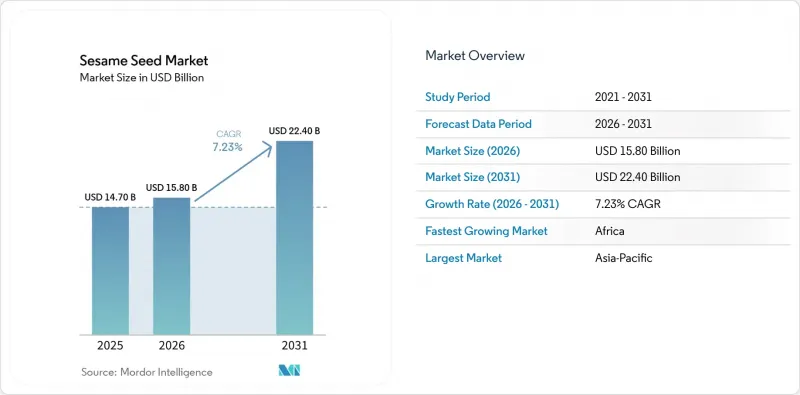Select the 2025 market size bar
Image resolution: width=800 pixels, height=395 pixels.
click(x=111, y=271)
